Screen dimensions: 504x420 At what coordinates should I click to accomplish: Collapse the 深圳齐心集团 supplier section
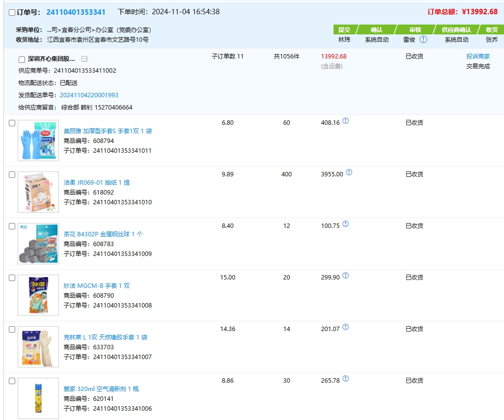coord(84,59)
